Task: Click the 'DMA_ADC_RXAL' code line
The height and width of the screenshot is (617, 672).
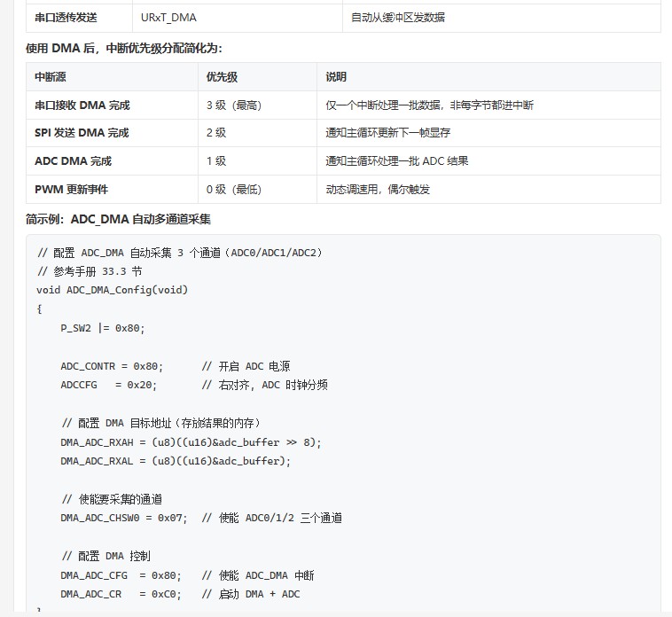Action: [x=176, y=461]
